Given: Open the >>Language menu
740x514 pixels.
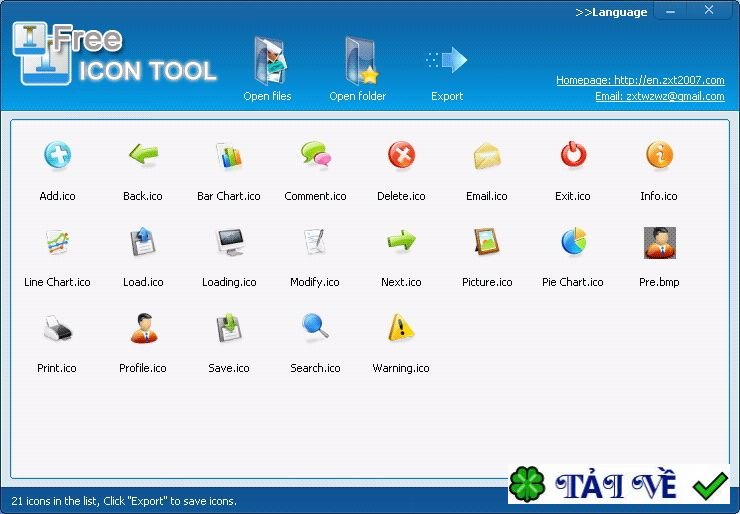Looking at the screenshot, I should pos(611,12).
